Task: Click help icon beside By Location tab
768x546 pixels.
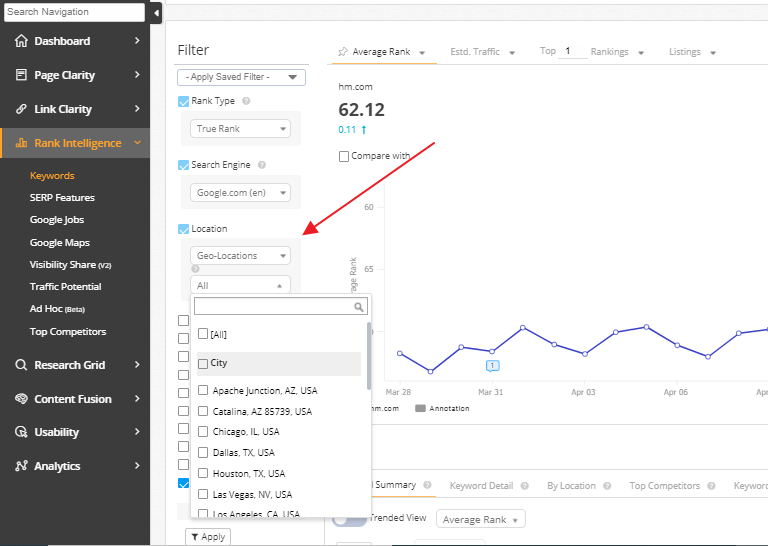Action: pos(607,486)
